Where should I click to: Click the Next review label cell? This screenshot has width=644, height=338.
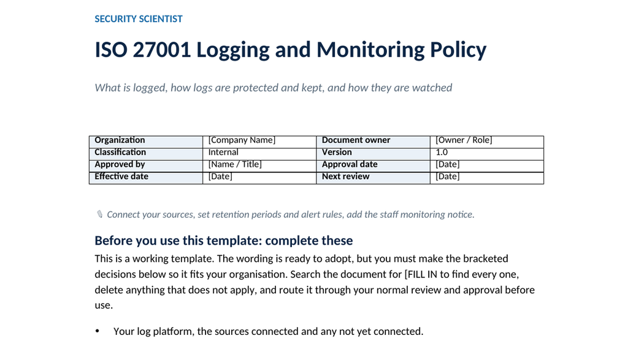coord(373,177)
